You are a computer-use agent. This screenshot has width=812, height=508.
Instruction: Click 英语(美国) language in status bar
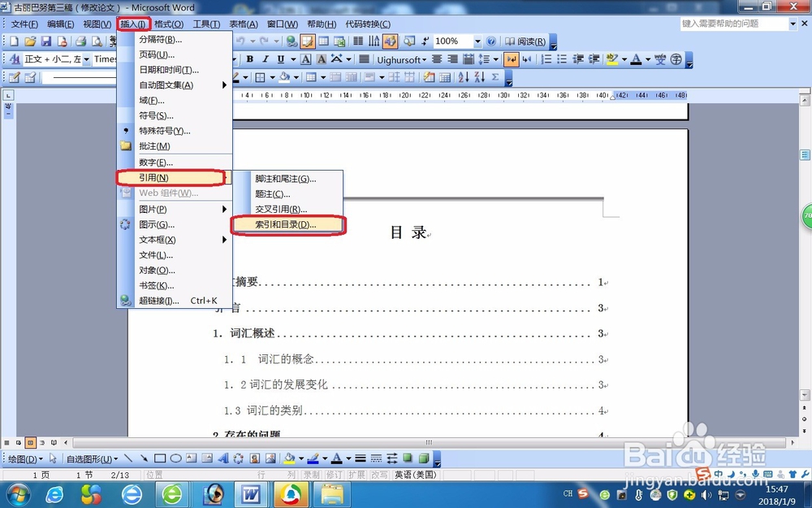(x=416, y=475)
